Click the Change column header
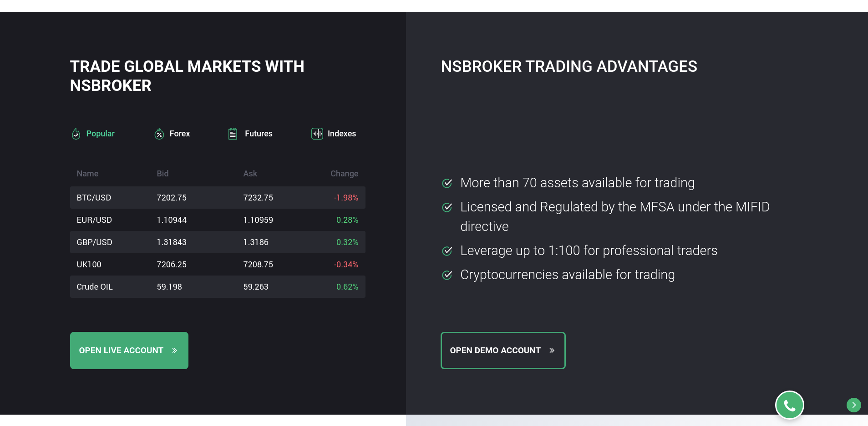The width and height of the screenshot is (868, 426). tap(344, 174)
